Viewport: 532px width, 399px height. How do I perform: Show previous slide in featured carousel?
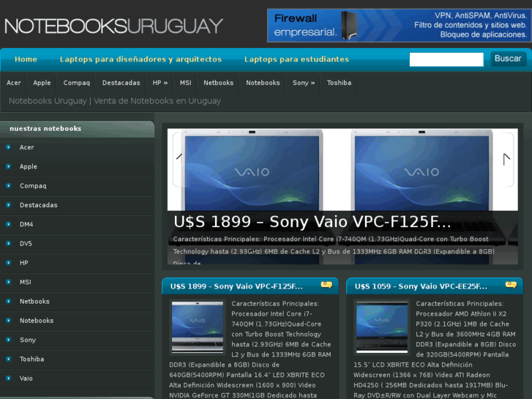click(178, 160)
